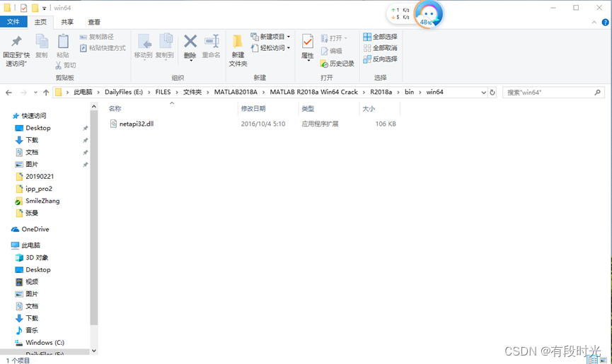Image resolution: width=612 pixels, height=364 pixels.
Task: Open the blue Help question icon
Action: [x=606, y=23]
